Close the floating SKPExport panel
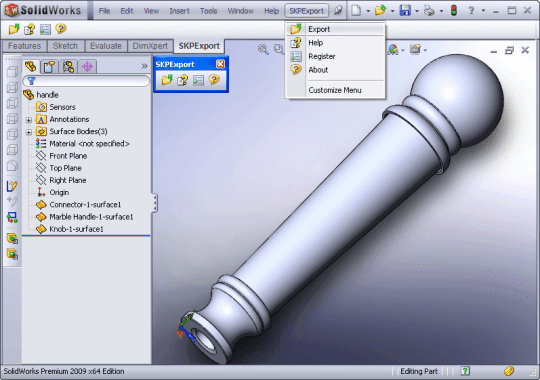 pos(220,64)
